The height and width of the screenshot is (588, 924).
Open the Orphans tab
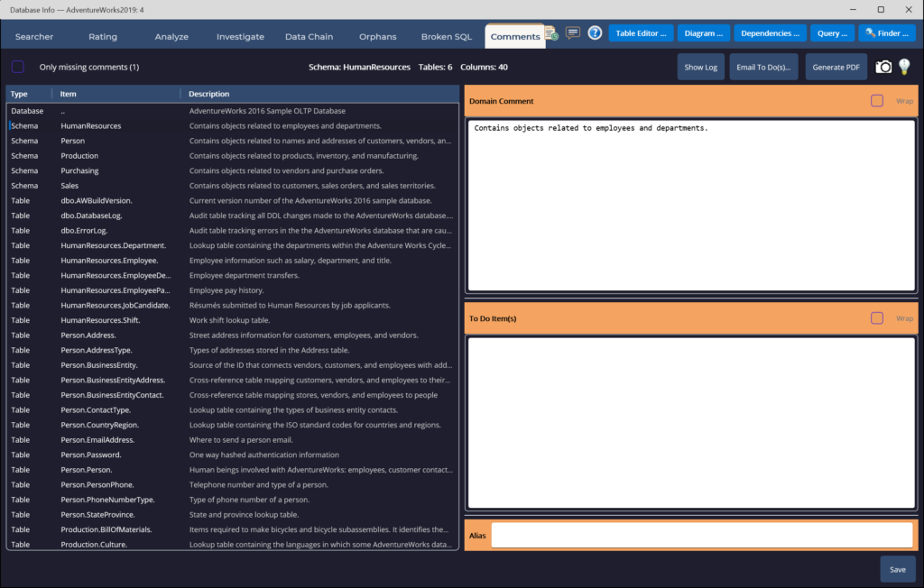click(x=378, y=37)
